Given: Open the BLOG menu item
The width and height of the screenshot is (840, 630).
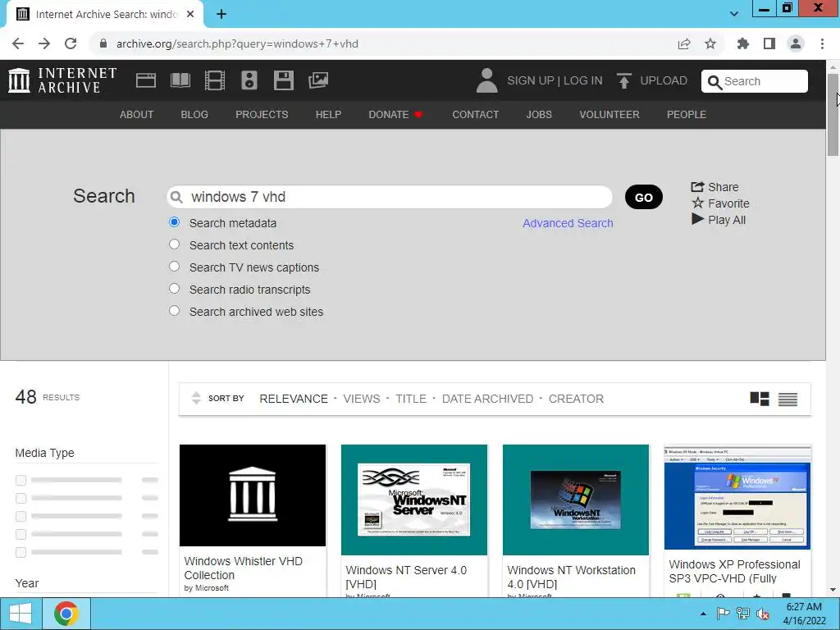Looking at the screenshot, I should (194, 114).
